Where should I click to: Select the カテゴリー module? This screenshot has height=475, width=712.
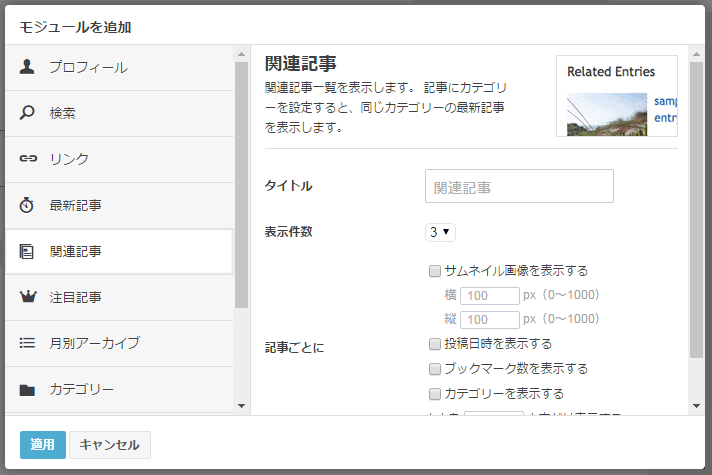click(119, 390)
